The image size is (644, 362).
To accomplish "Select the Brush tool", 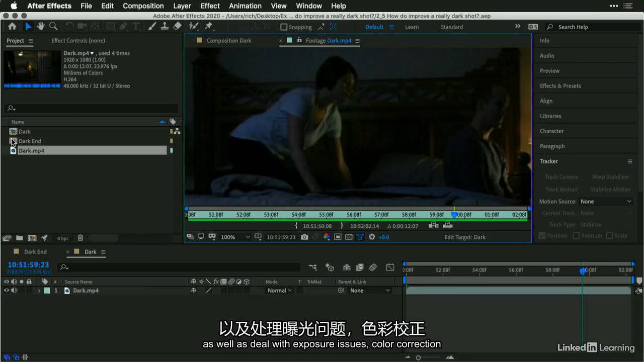I will coord(152,27).
